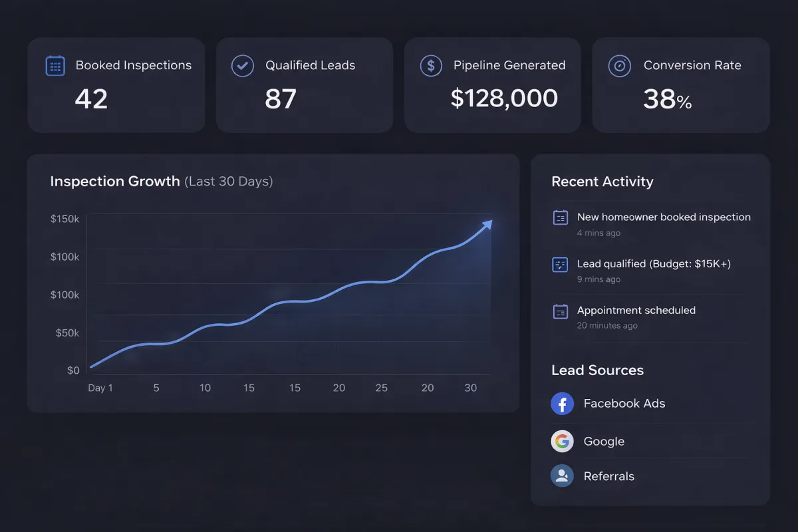
Task: Click the Pipeline Generated label
Action: tap(509, 65)
